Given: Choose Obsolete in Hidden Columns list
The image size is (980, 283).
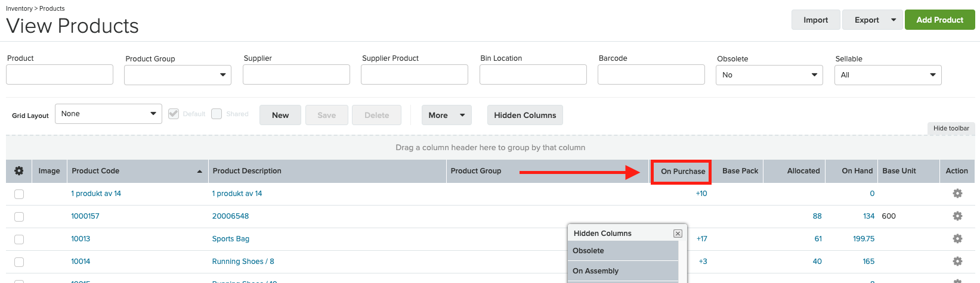Looking at the screenshot, I should point(623,251).
